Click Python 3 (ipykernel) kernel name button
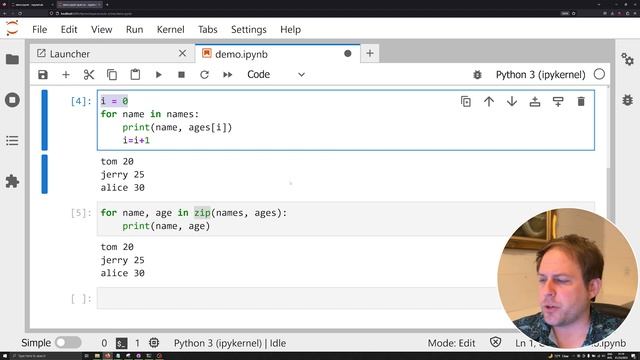Screen dimensions: 640x360 point(540,75)
